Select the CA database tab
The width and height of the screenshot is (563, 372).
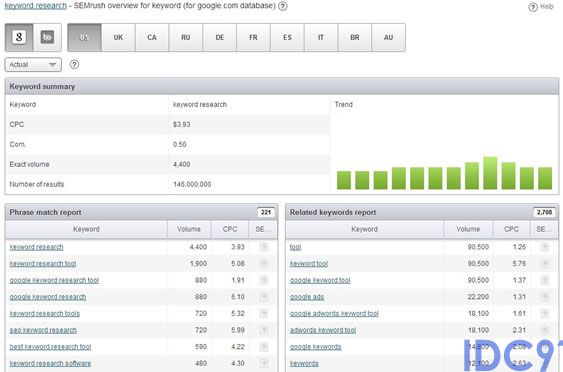[152, 37]
